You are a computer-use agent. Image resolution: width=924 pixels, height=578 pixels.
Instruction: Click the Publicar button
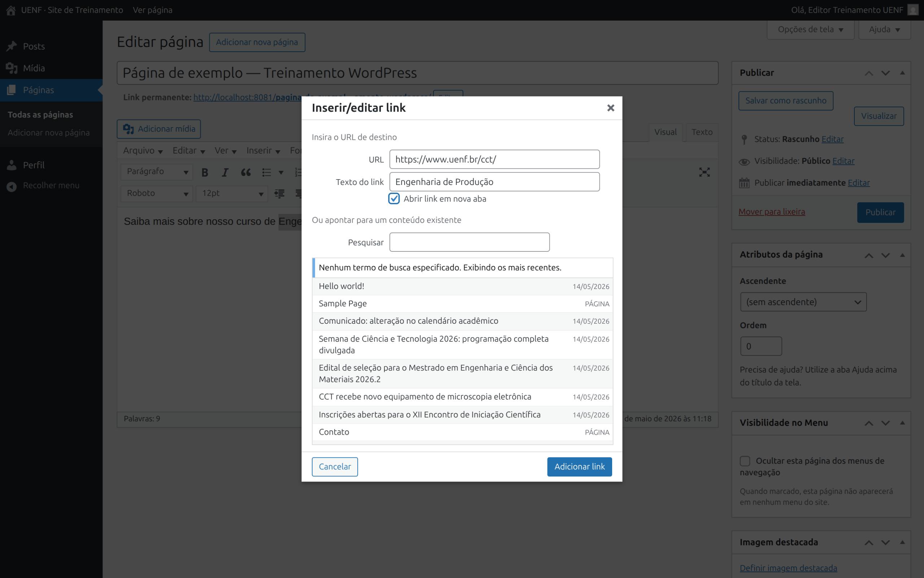[880, 212]
